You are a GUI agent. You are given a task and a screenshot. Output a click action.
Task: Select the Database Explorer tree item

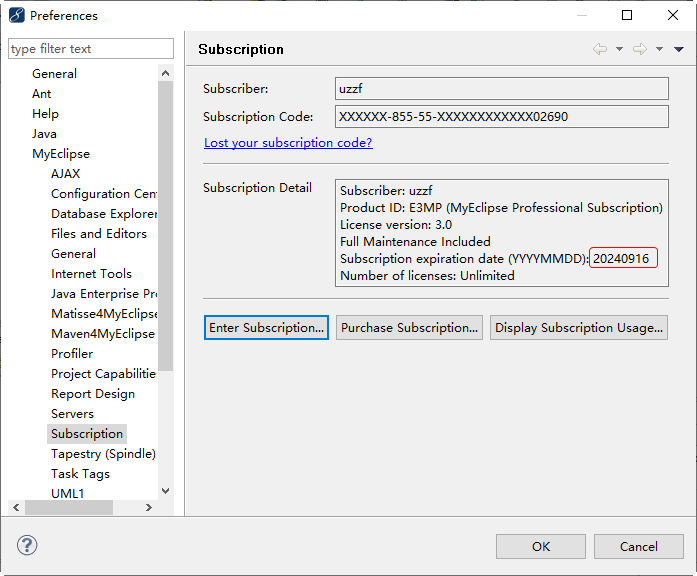[x=104, y=214]
